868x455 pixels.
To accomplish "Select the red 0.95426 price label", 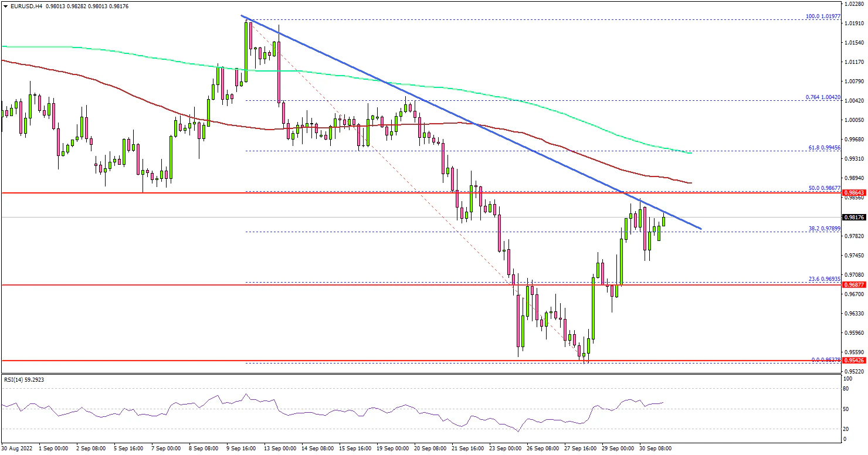I will [852, 361].
